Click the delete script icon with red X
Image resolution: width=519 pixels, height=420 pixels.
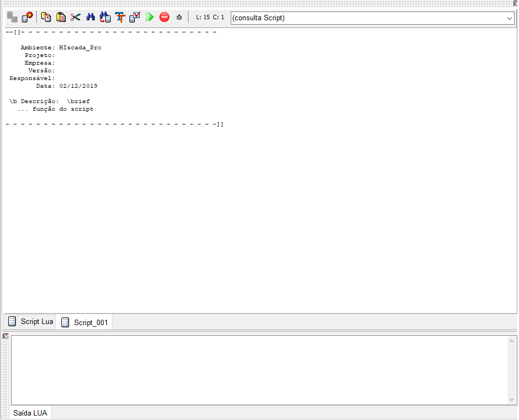[27, 17]
